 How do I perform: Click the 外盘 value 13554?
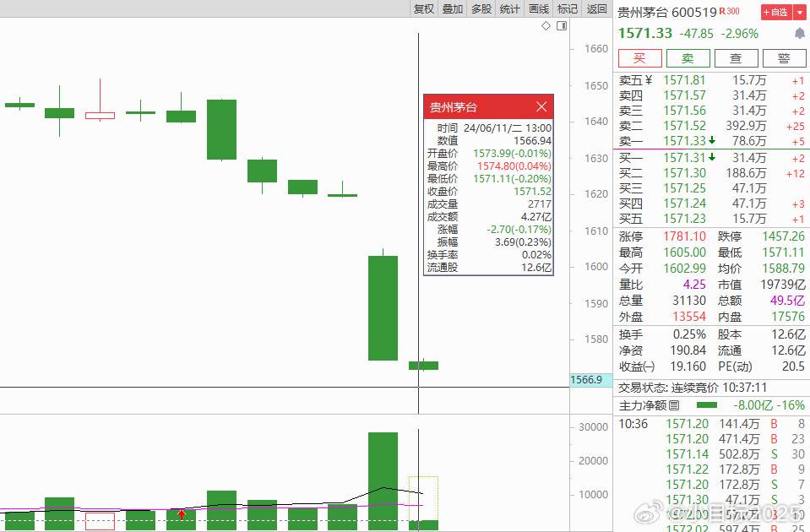click(689, 317)
